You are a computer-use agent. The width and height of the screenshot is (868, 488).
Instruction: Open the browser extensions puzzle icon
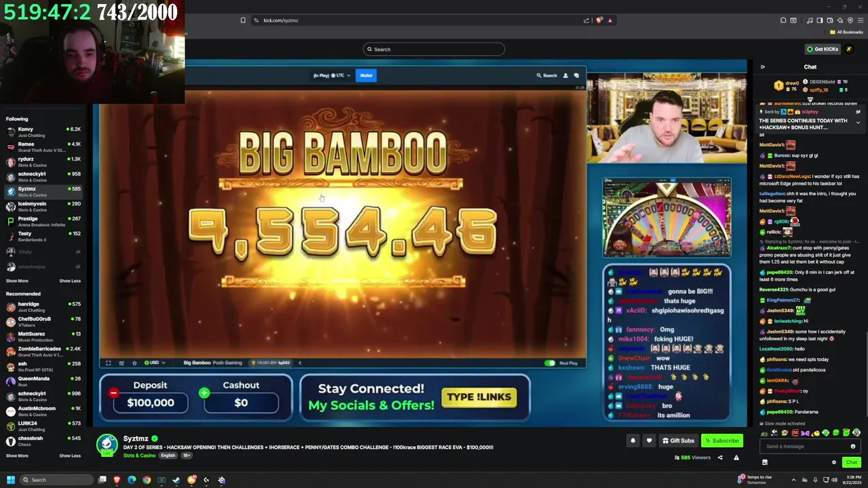tap(783, 20)
